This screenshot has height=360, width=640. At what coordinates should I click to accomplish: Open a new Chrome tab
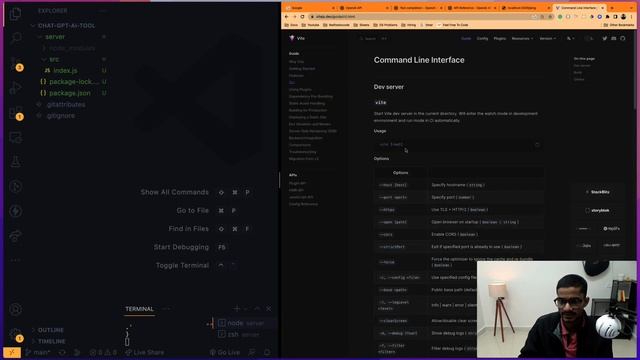[x=612, y=8]
